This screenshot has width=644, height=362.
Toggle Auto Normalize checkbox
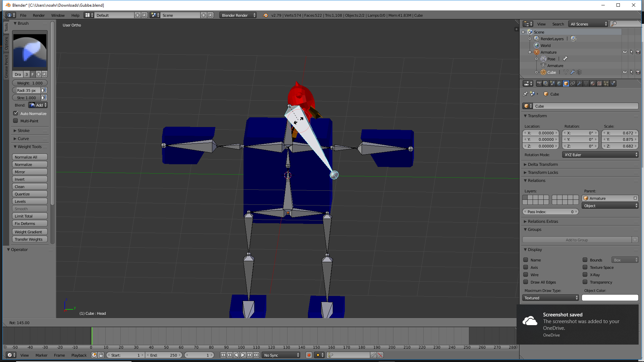click(15, 113)
